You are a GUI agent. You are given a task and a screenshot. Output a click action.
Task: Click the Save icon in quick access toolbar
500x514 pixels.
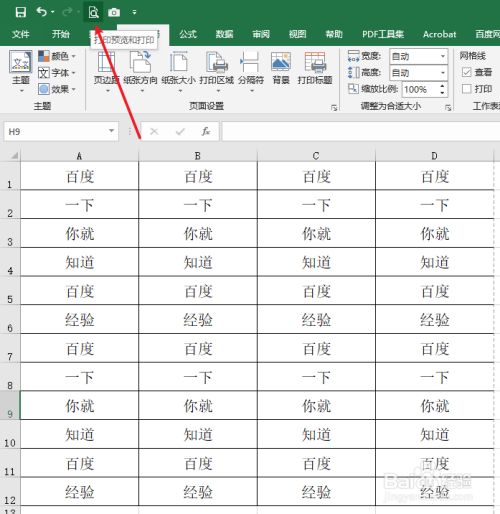point(21,12)
